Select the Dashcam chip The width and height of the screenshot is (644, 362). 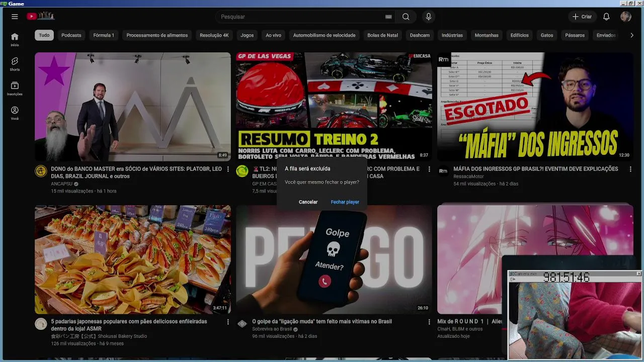tap(420, 35)
